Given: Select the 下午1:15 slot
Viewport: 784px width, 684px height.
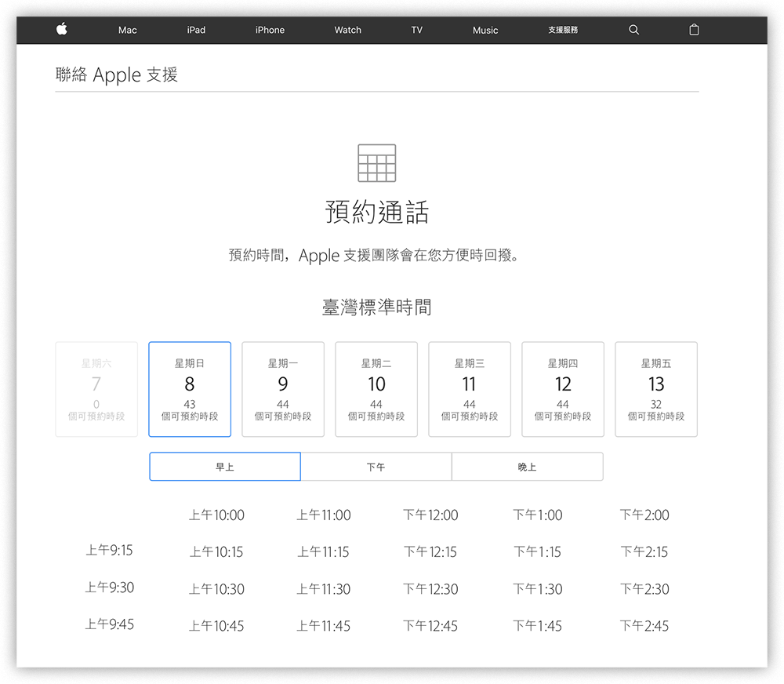Looking at the screenshot, I should pyautogui.click(x=538, y=552).
